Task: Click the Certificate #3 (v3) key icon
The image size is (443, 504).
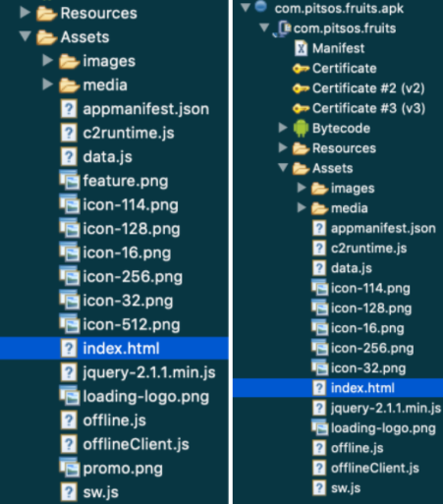Action: coord(301,108)
